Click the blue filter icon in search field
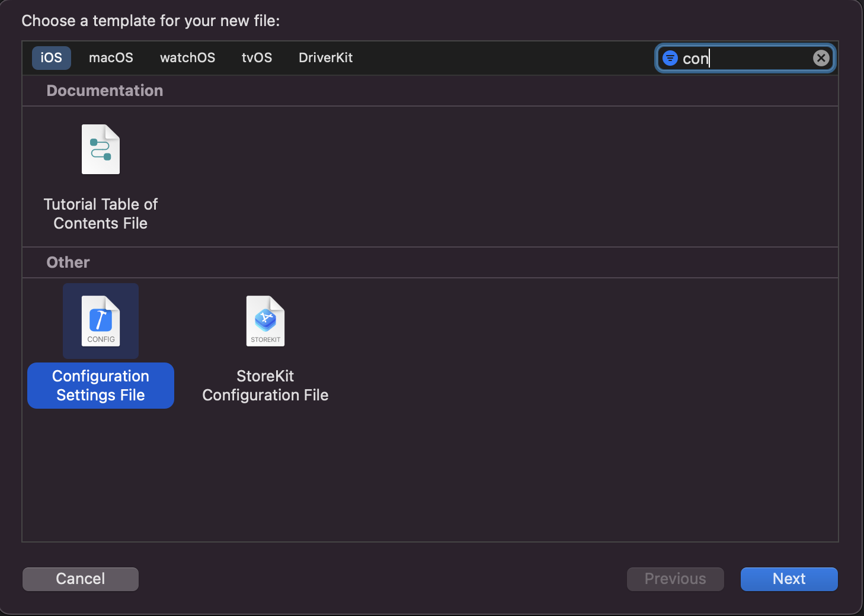The height and width of the screenshot is (616, 864). tap(670, 58)
